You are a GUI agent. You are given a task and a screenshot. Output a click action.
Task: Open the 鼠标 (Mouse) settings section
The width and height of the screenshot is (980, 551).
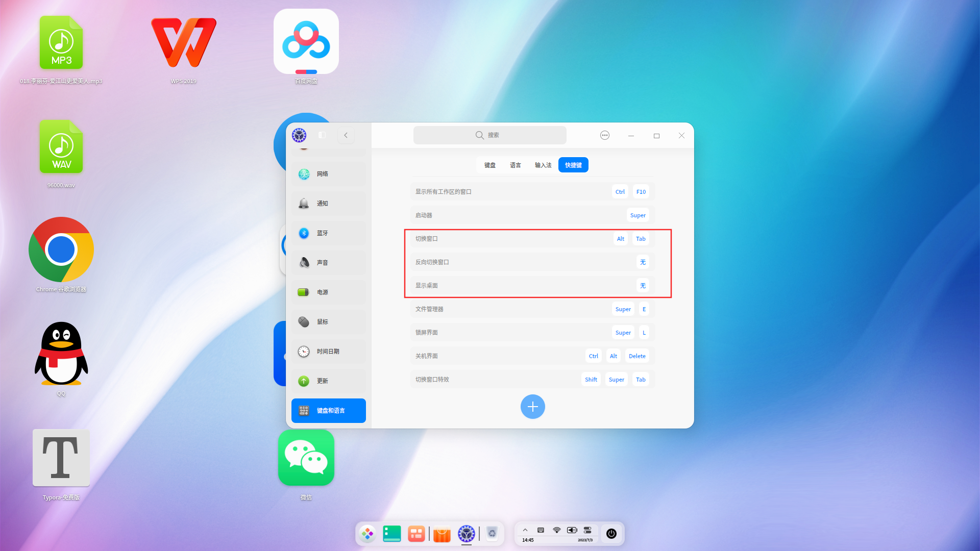click(x=328, y=321)
